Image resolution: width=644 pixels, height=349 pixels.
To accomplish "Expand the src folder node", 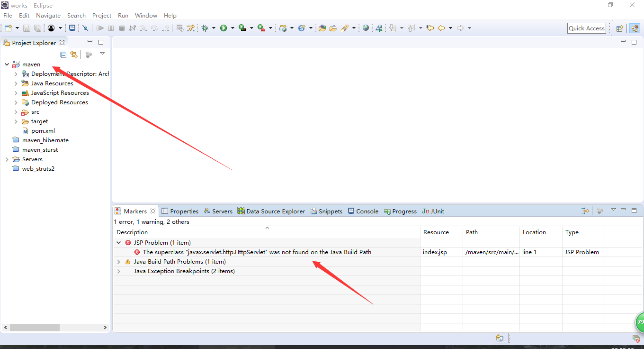I will (x=16, y=112).
